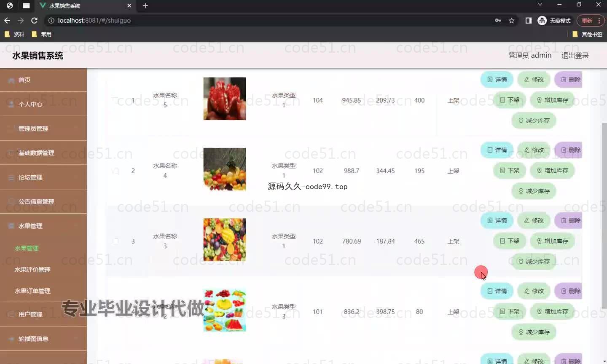Open the 其他书签 folder
Image resolution: width=607 pixels, height=364 pixels.
coord(588,34)
